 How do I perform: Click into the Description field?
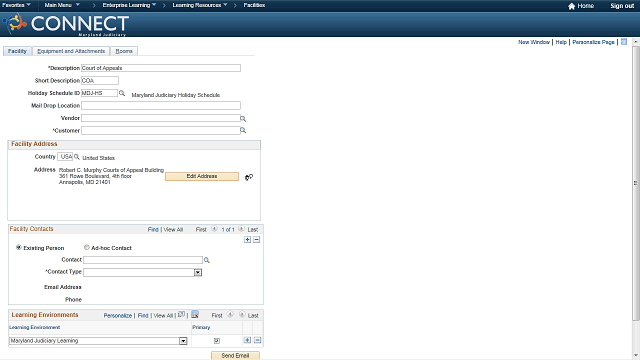(161, 68)
